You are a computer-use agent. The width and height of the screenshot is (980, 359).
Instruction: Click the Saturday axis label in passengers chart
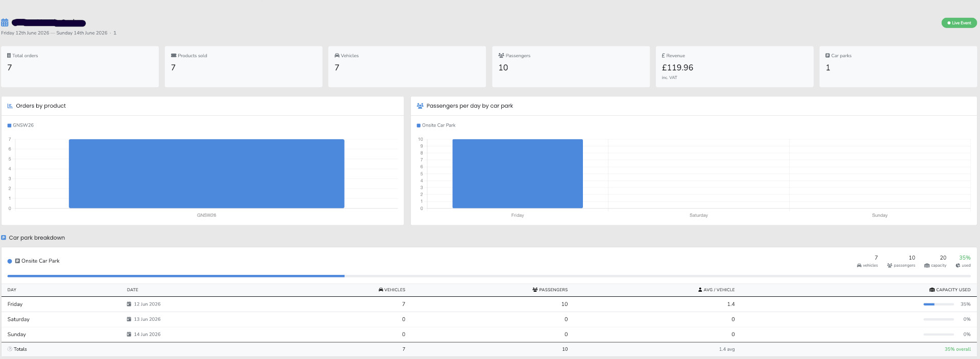coord(699,215)
